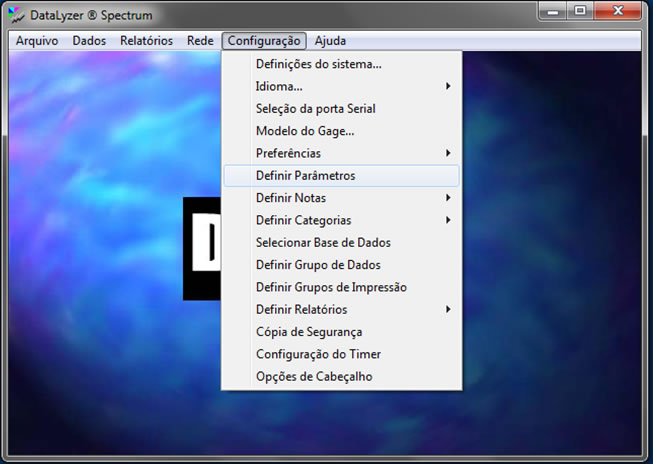The image size is (653, 464).
Task: Choose Seleção da porta Serial
Action: (315, 108)
